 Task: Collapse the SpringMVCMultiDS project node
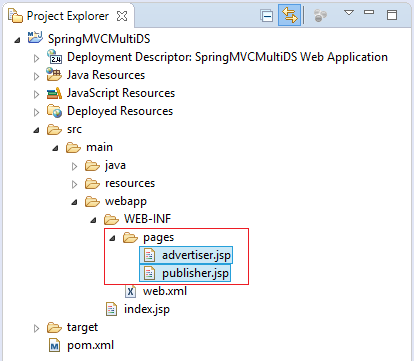[17, 40]
